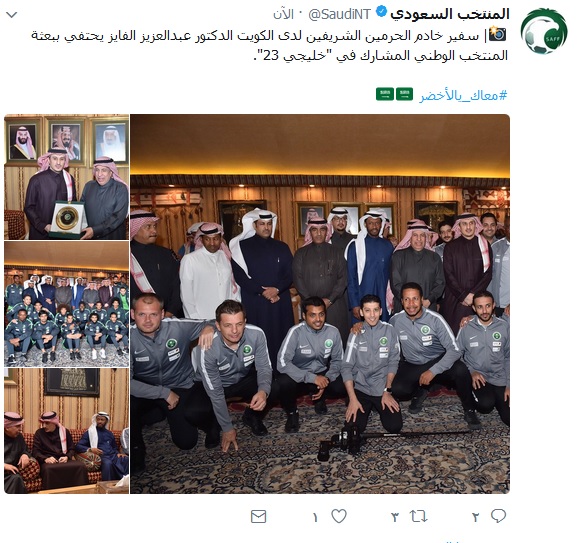This screenshot has height=543, width=579.
Task: Click the tweet timestamp الآن
Action: (x=283, y=14)
